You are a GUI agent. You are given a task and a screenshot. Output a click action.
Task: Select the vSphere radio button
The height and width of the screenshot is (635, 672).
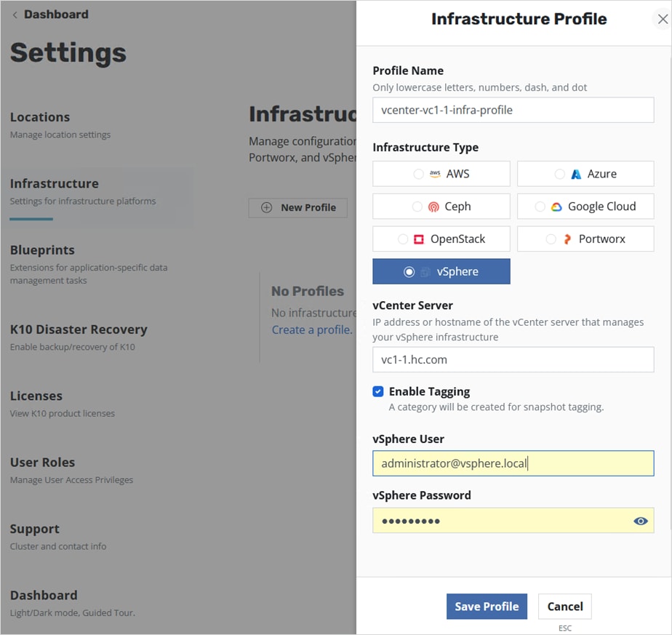(x=409, y=271)
